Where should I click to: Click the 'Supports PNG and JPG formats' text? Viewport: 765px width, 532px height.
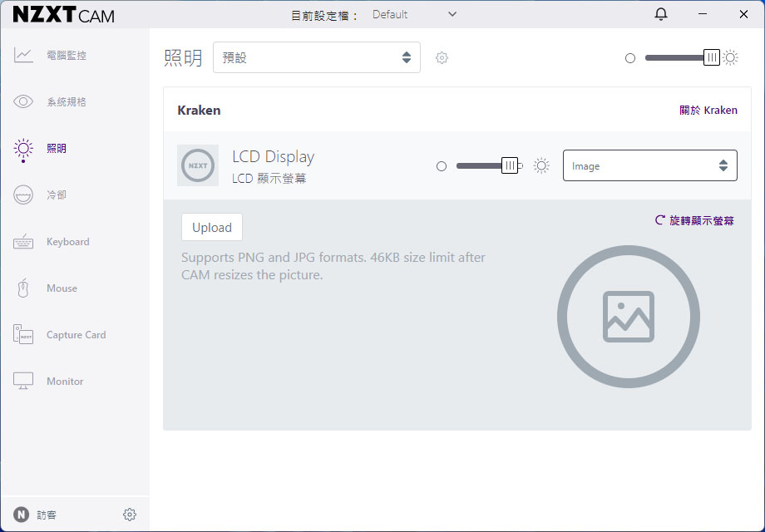click(x=333, y=266)
